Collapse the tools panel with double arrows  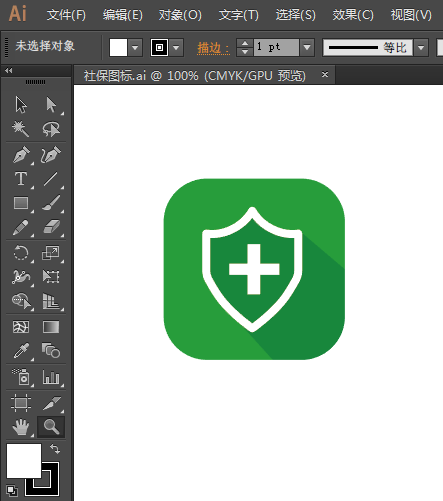click(9, 70)
